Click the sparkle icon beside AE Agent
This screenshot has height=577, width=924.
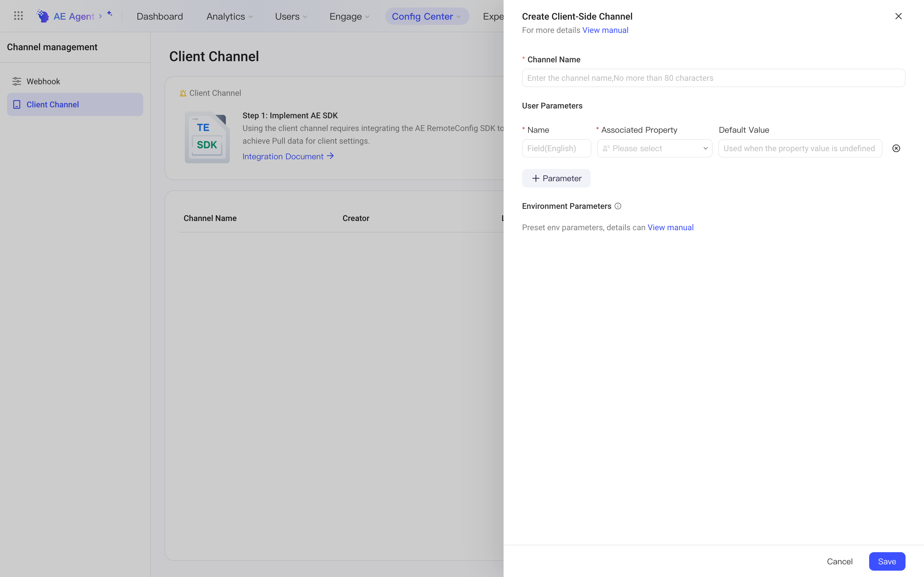click(x=110, y=13)
